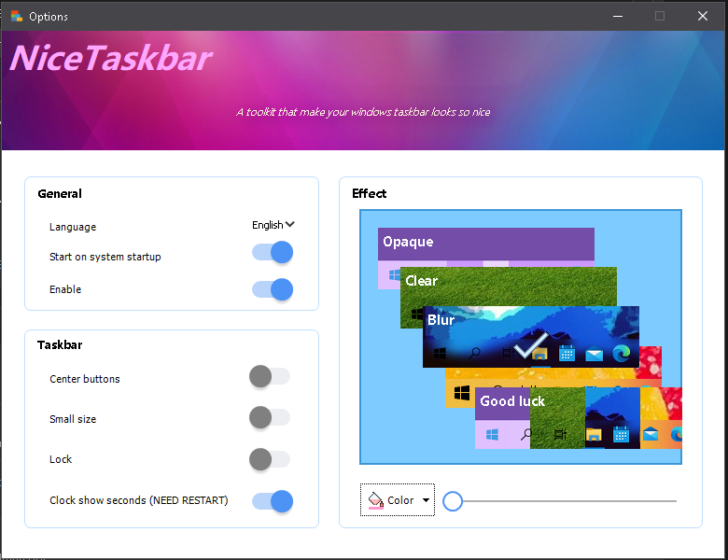Toggle the Enable switch
The height and width of the screenshot is (560, 728).
pyautogui.click(x=273, y=289)
